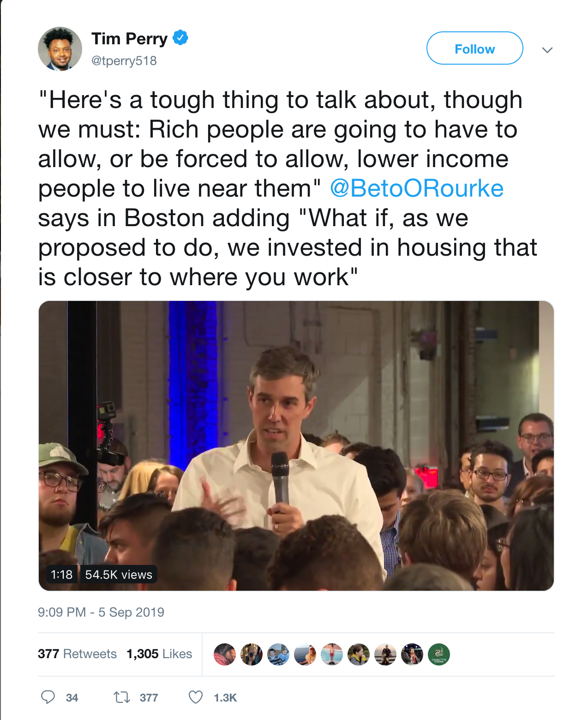Open Tim Perry's profile avatar
The width and height of the screenshot is (588, 720).
(60, 49)
